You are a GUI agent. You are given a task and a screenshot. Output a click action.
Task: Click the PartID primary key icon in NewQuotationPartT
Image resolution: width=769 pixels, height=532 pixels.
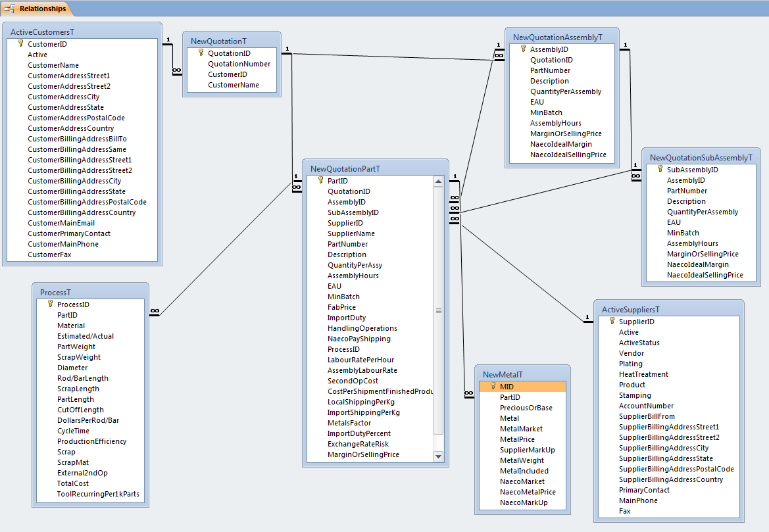coord(321,180)
